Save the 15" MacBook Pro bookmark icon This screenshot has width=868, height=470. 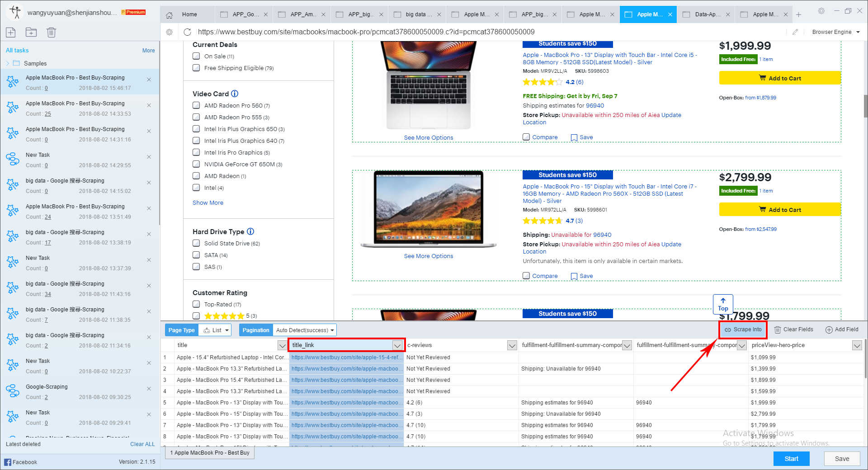[574, 276]
